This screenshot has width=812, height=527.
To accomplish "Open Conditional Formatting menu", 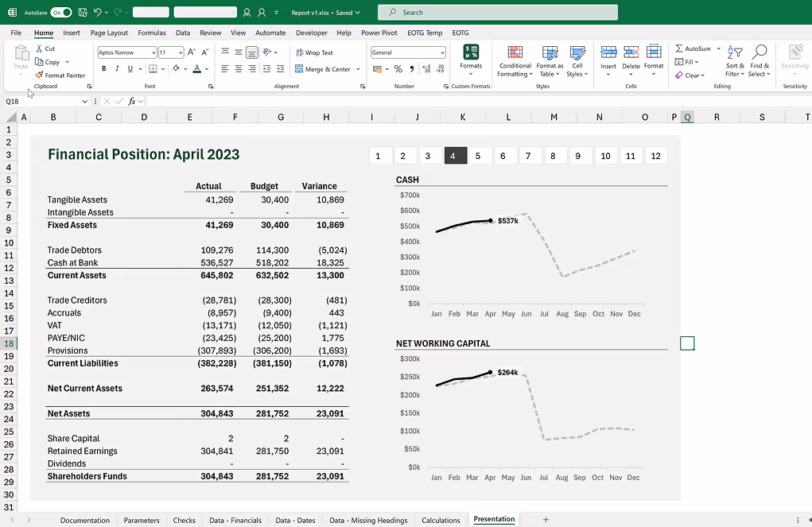I will point(515,61).
